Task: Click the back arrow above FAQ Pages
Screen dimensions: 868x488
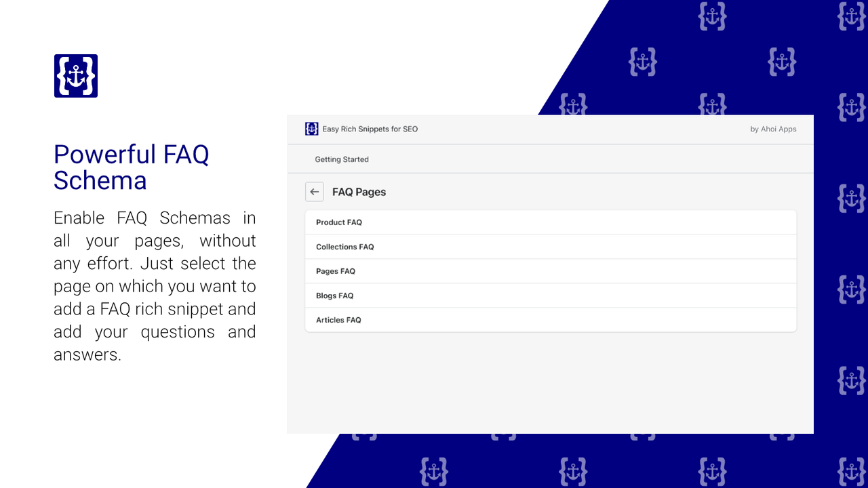Action: (314, 192)
